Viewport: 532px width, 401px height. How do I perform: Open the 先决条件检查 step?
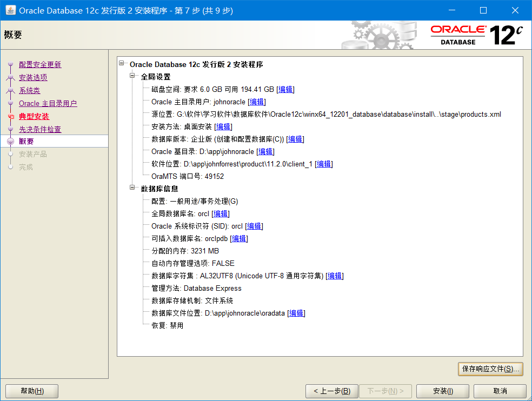pos(40,129)
